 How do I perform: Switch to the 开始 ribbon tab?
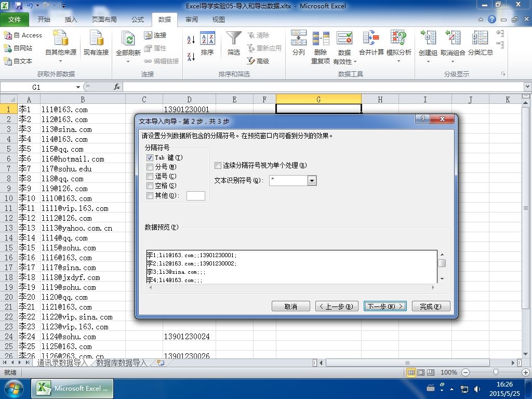click(x=44, y=20)
